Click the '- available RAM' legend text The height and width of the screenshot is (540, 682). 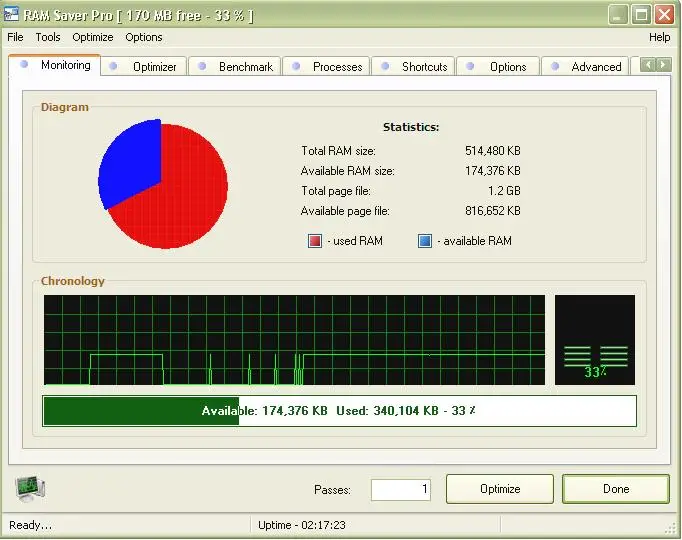(x=475, y=241)
